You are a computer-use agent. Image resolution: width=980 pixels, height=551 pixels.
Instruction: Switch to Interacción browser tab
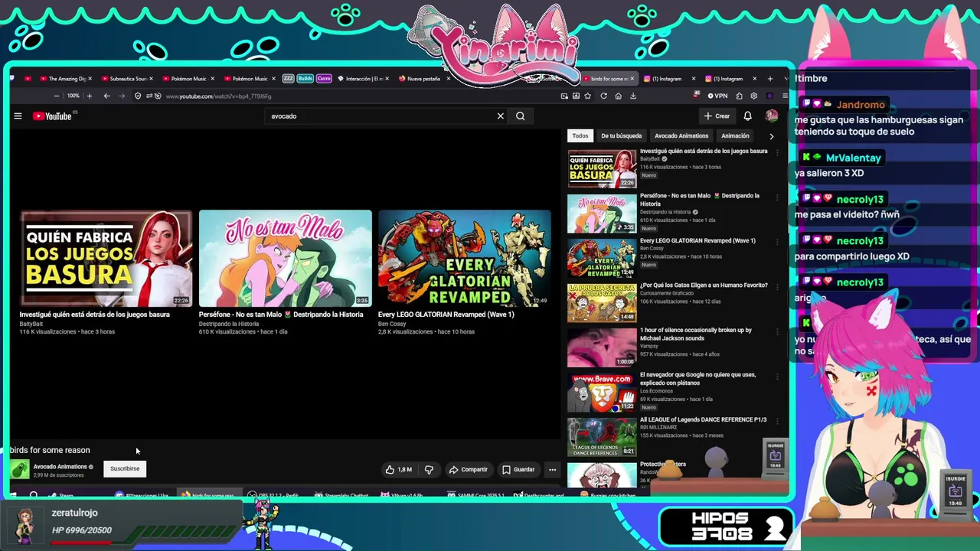point(362,79)
